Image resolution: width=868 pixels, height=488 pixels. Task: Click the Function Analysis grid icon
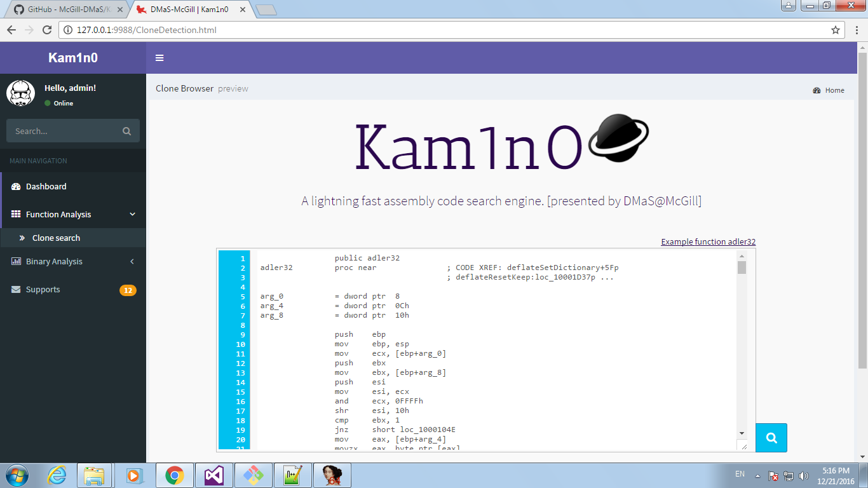(16, 214)
